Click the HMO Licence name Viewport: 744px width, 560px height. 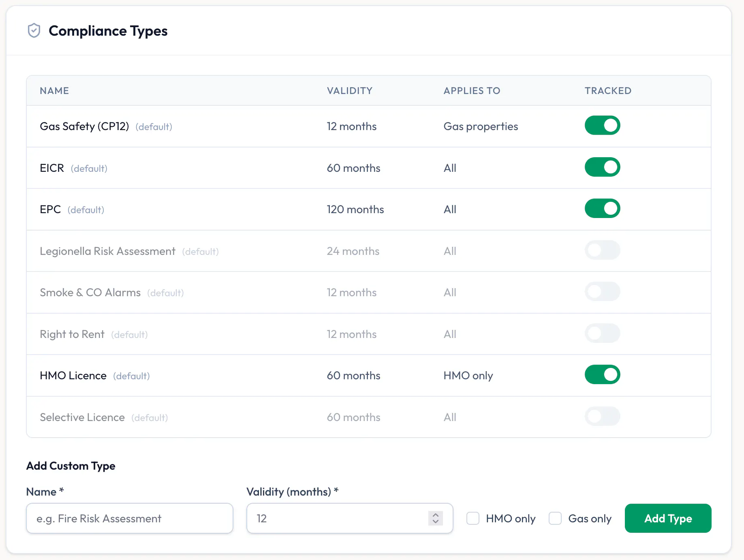tap(73, 376)
